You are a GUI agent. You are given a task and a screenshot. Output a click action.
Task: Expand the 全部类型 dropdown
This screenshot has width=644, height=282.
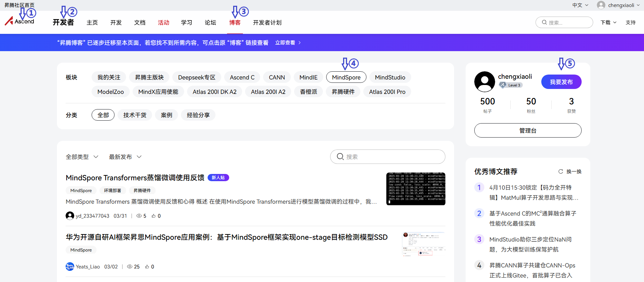pos(82,157)
